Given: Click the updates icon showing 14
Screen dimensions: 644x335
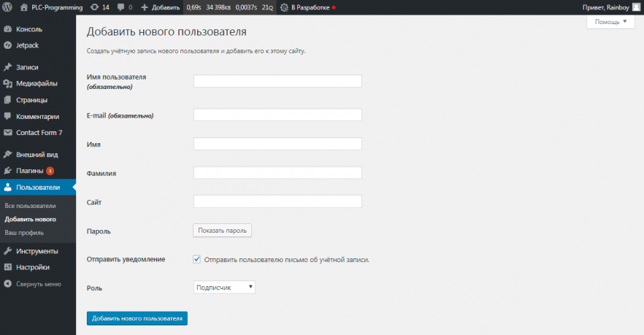Looking at the screenshot, I should coord(94,7).
